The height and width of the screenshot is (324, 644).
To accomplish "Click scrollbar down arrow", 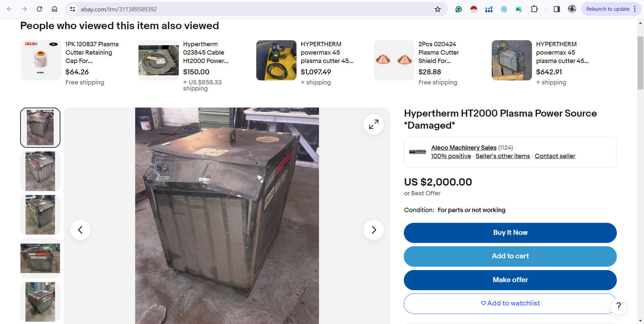I will point(640,321).
